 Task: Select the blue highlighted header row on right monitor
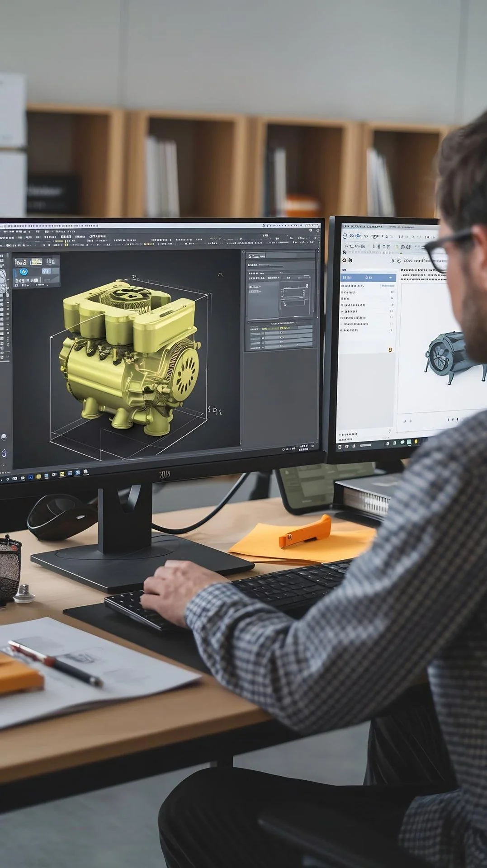tap(368, 278)
